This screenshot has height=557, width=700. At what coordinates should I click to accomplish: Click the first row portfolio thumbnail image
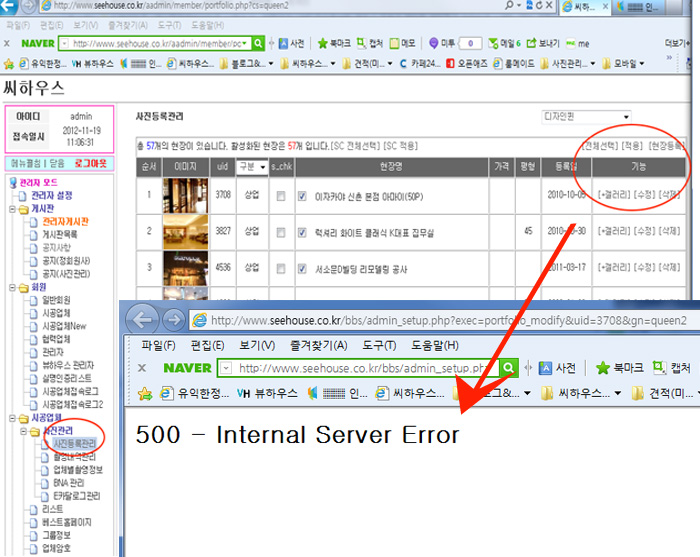click(x=185, y=196)
